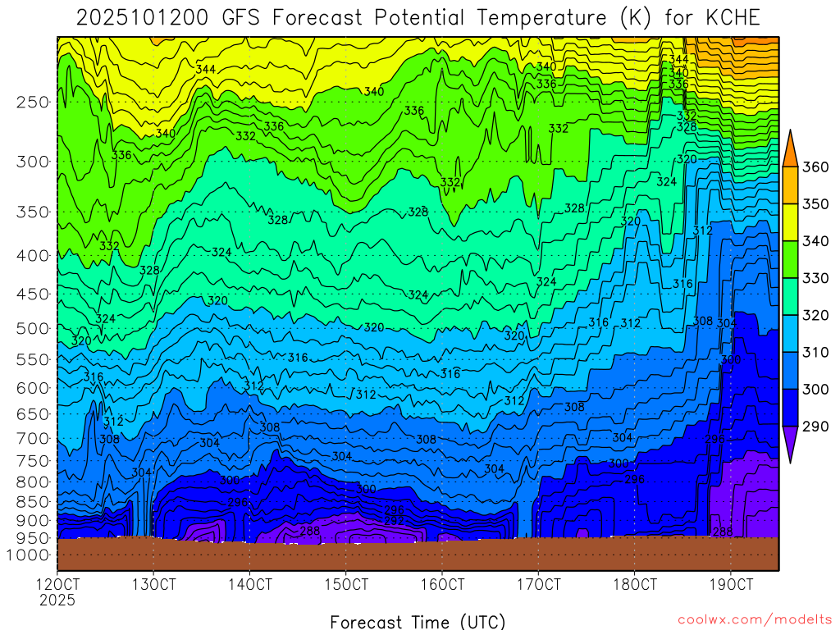Select the green 330–340 legend swatch
Image resolution: width=840 pixels, height=630 pixels.
tap(790, 259)
